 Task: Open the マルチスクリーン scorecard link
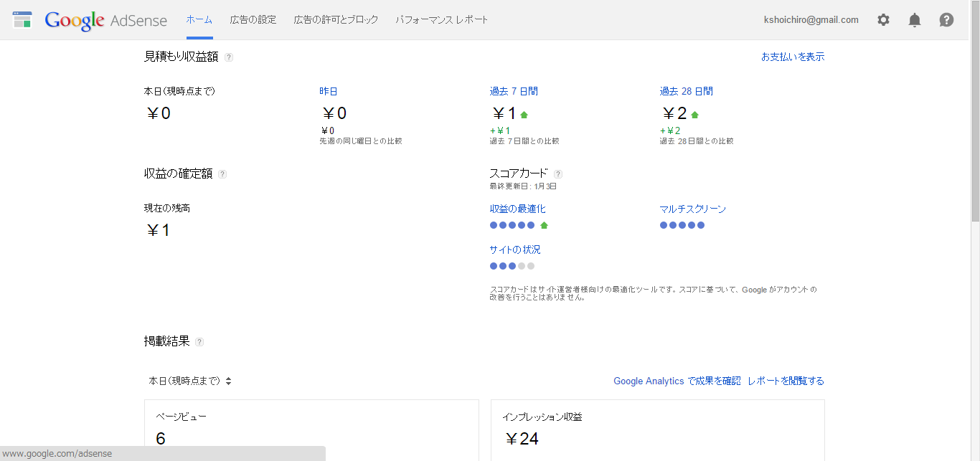point(693,209)
